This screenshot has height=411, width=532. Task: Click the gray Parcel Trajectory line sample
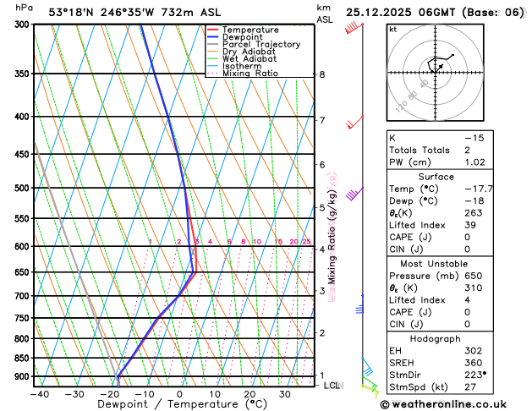[x=213, y=45]
